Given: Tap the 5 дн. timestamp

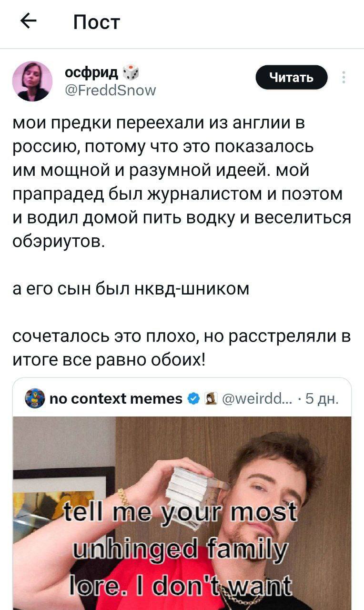Looking at the screenshot, I should [x=324, y=398].
